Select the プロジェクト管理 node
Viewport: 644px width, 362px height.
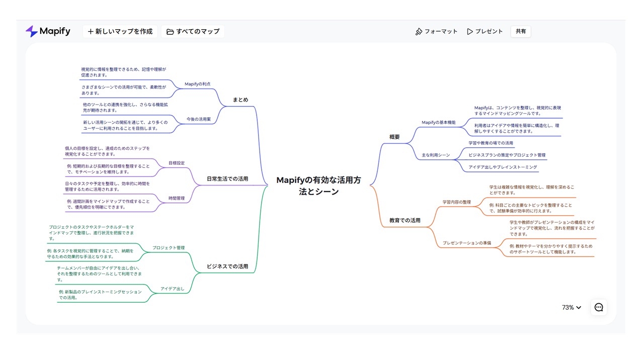click(x=169, y=247)
